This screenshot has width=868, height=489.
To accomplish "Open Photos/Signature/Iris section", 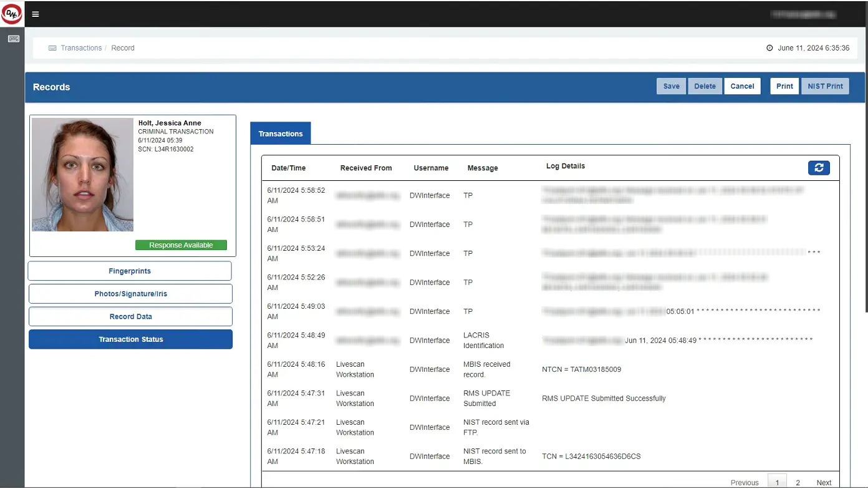I will coord(130,294).
